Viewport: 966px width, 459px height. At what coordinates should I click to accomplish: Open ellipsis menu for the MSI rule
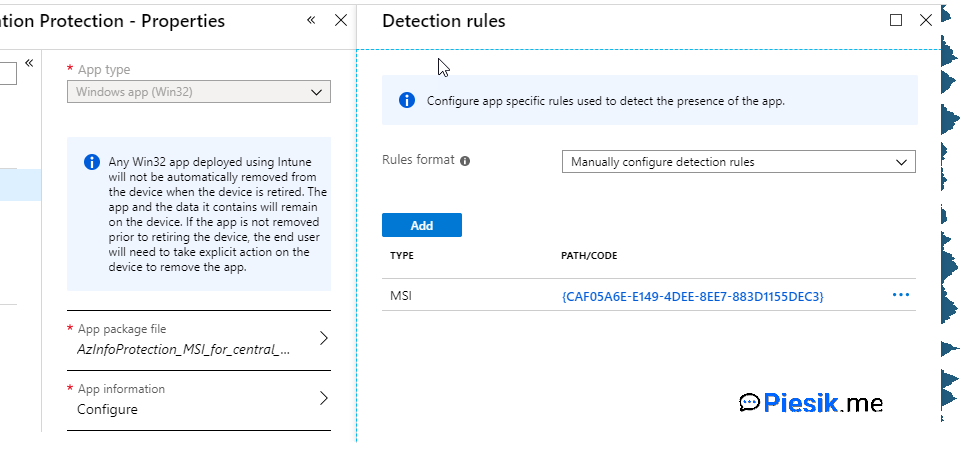[x=900, y=295]
